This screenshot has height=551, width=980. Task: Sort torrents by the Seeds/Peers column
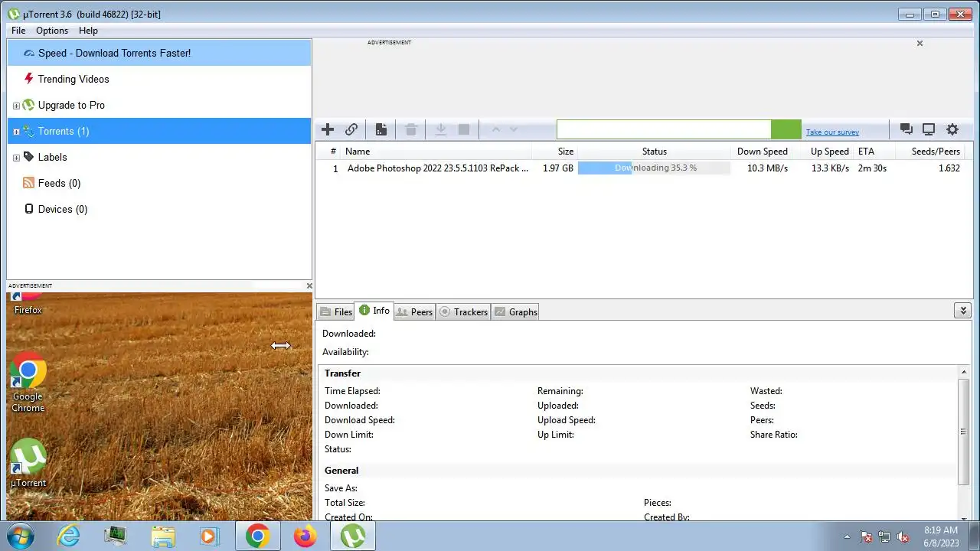point(930,151)
